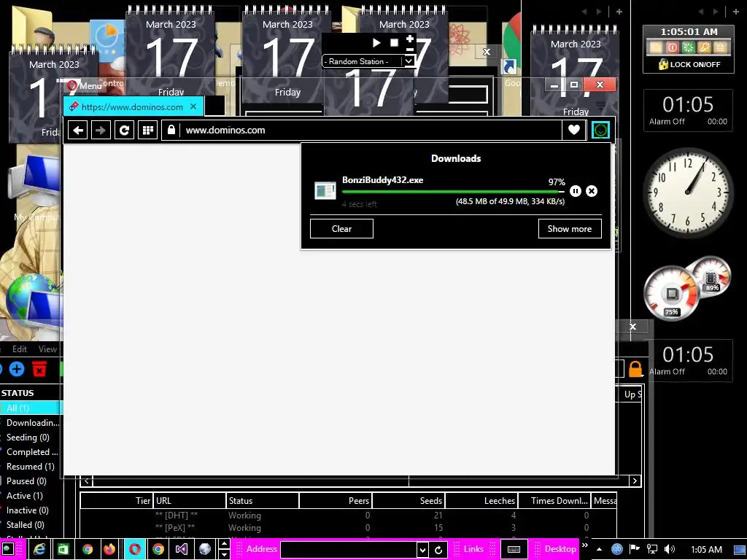Toggle the downloads popup button in toolbar
The width and height of the screenshot is (747, 560).
600,130
